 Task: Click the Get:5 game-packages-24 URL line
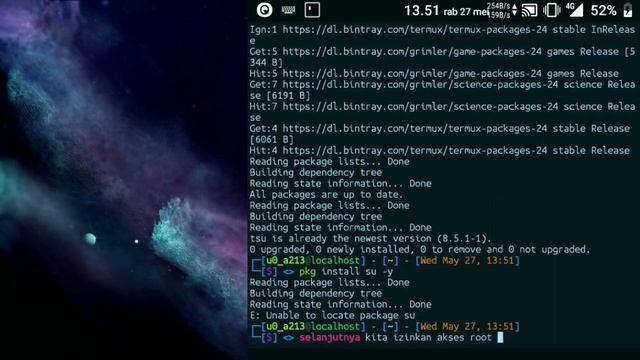point(442,51)
